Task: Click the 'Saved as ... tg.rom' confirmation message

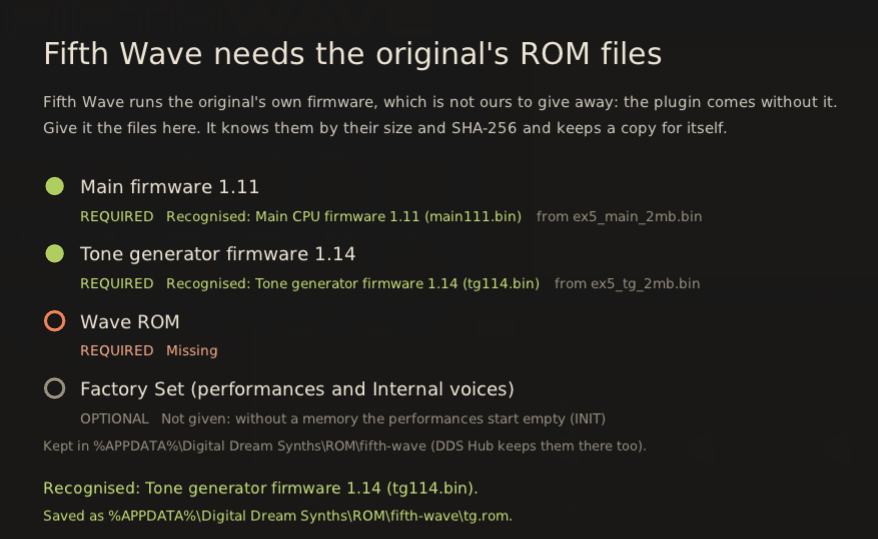Action: click(278, 515)
